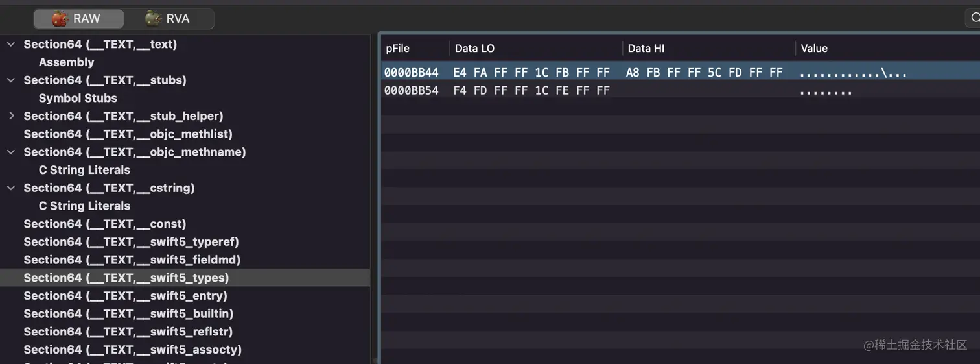
Task: Select Section64 (__TEXT,__swift5_reflstr) row
Action: coord(185,332)
